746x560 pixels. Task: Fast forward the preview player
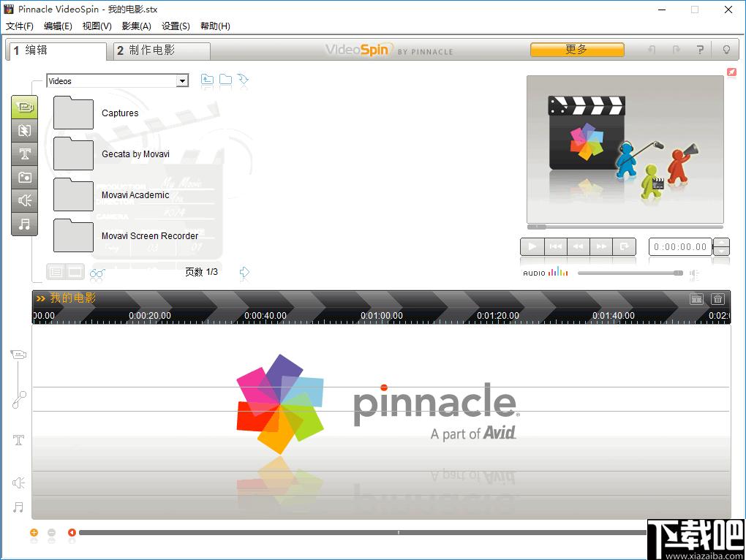pos(601,246)
